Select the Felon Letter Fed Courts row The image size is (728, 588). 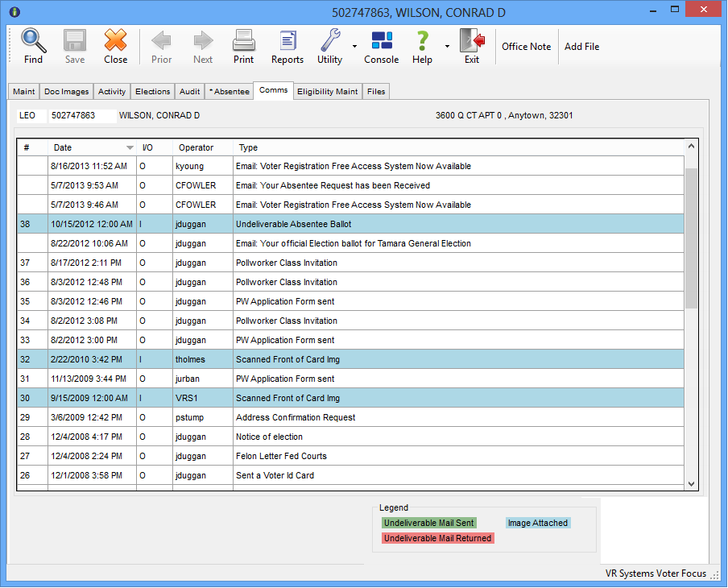coord(281,456)
